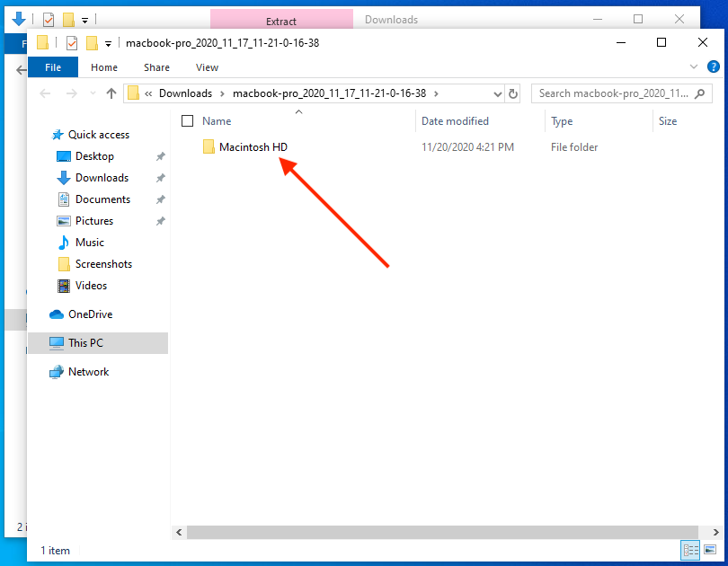
Task: Open Downloads in the navigation pane
Action: (102, 178)
